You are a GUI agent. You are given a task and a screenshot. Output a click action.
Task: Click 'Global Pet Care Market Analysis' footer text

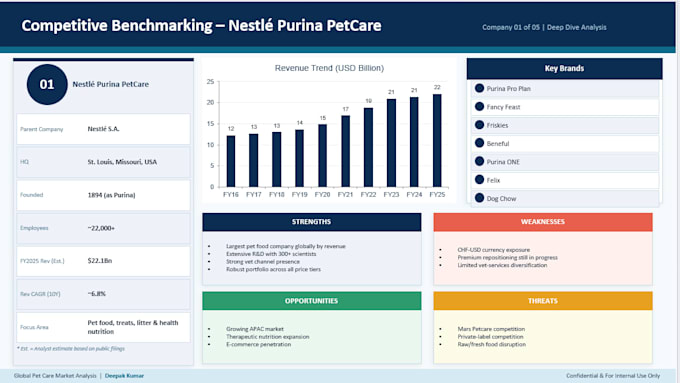55,376
